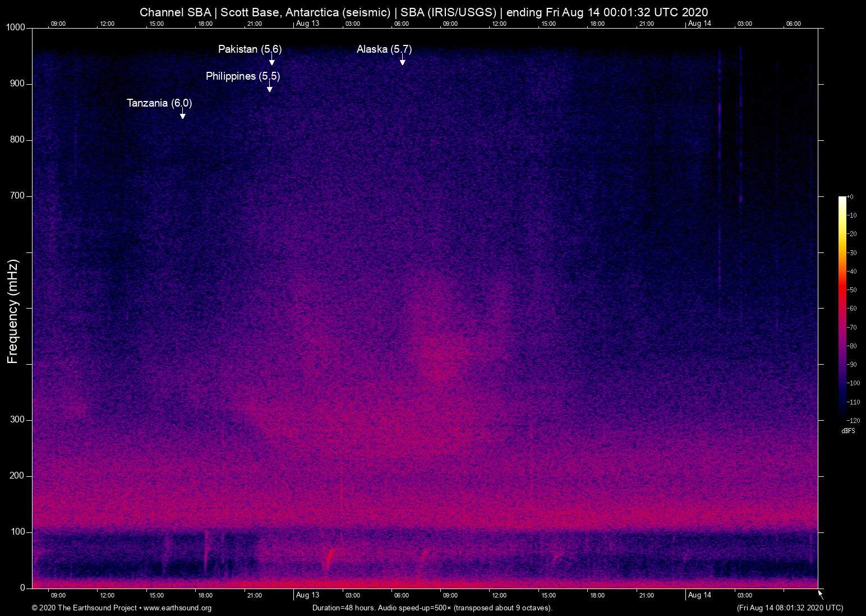866x616 pixels.
Task: Click the 21:00 timestamp on top axis
Action: [x=255, y=24]
